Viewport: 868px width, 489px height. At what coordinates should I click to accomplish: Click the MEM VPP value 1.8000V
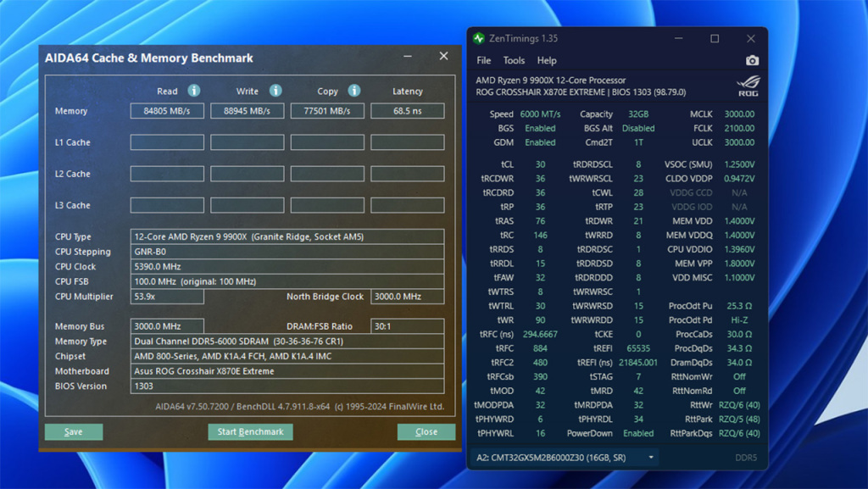pos(739,264)
